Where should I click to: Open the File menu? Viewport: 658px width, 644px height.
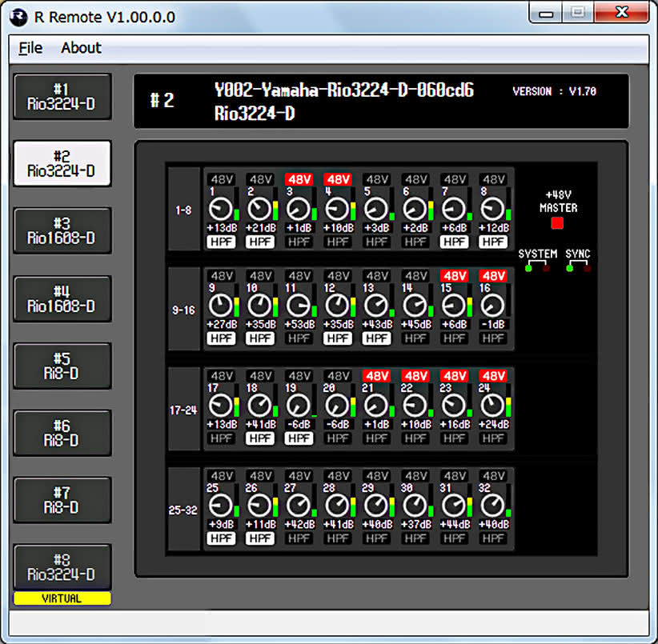pos(30,48)
